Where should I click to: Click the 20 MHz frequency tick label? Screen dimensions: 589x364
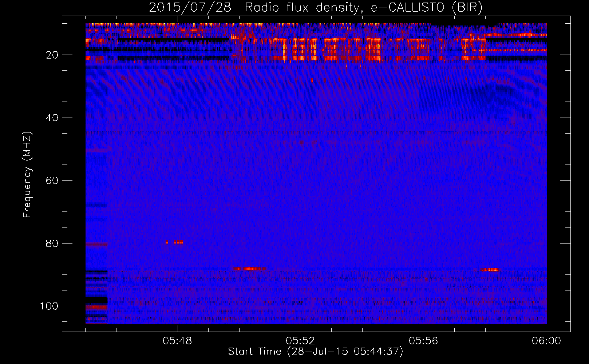(52, 55)
